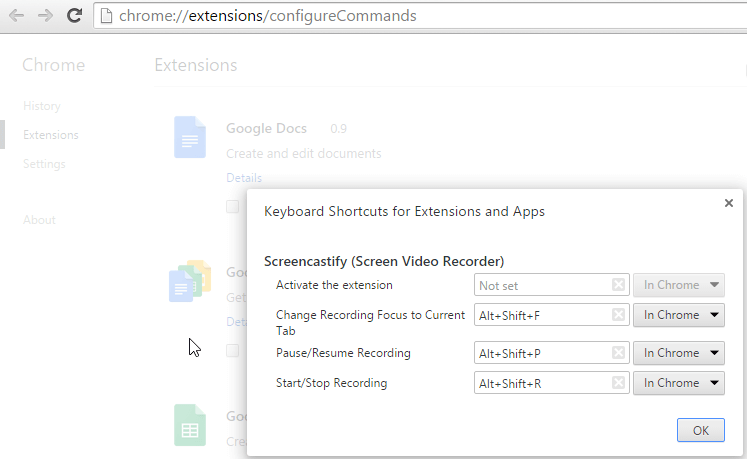Click the 'Activate the extension' label
The height and width of the screenshot is (459, 747).
click(334, 285)
